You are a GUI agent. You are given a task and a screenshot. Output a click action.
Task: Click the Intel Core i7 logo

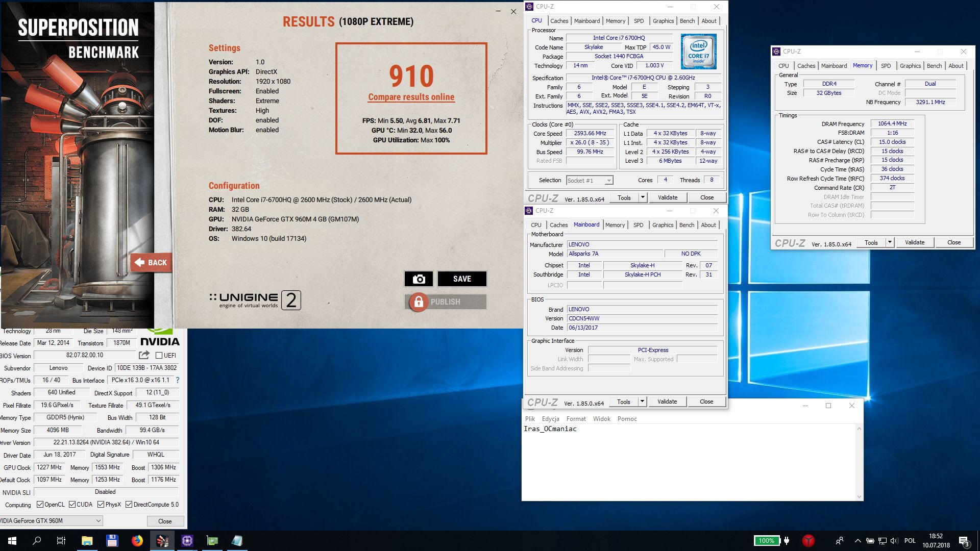coord(699,52)
